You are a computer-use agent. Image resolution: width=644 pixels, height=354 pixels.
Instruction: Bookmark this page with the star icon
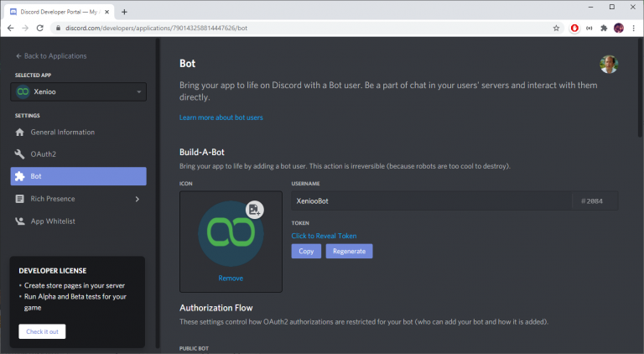[556, 28]
